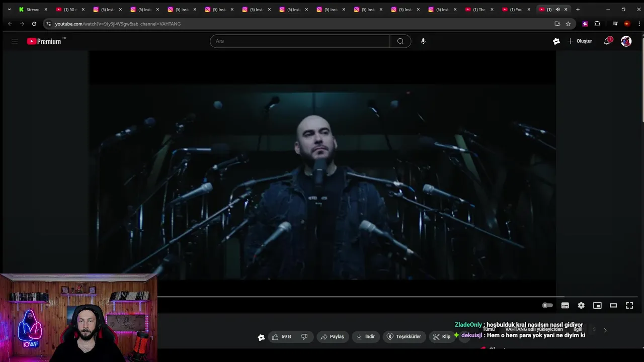The width and height of the screenshot is (644, 362).
Task: Select the VAHTANG adlı yükleyiciden chip
Action: tap(534, 330)
